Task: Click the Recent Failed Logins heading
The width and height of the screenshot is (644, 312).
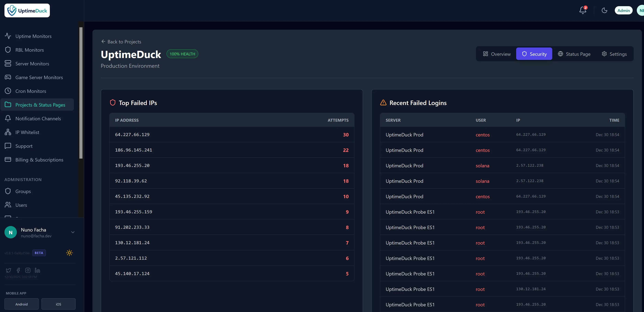Action: coord(418,103)
